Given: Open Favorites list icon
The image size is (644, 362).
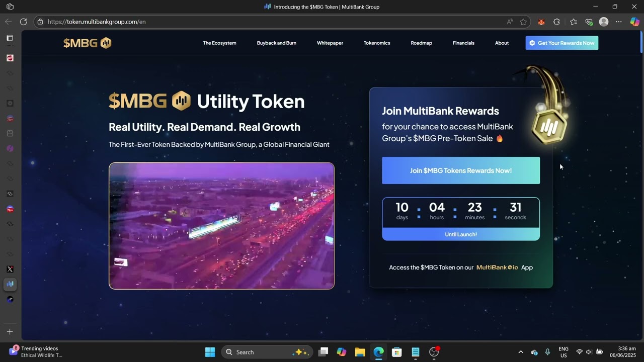Looking at the screenshot, I should click(574, 22).
